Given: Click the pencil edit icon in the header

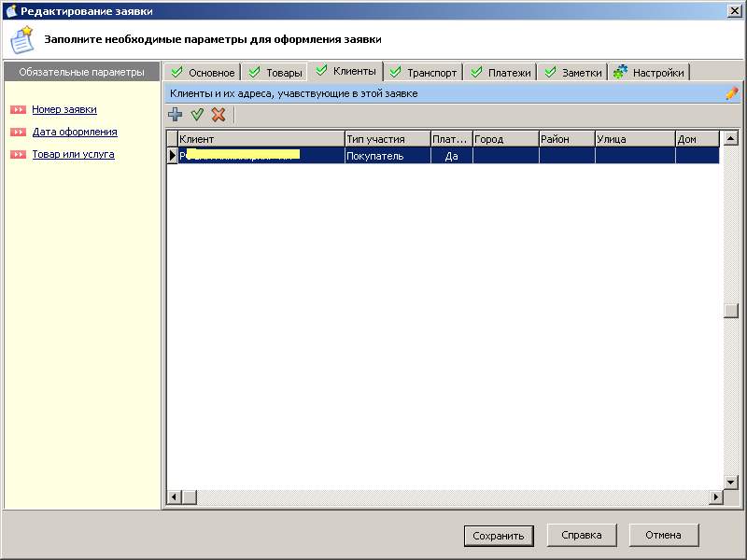Looking at the screenshot, I should (731, 93).
